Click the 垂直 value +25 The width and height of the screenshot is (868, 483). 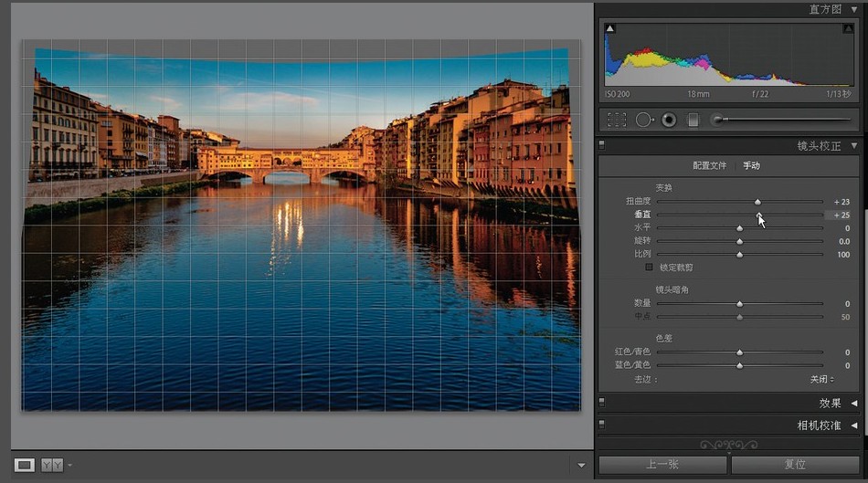(842, 215)
